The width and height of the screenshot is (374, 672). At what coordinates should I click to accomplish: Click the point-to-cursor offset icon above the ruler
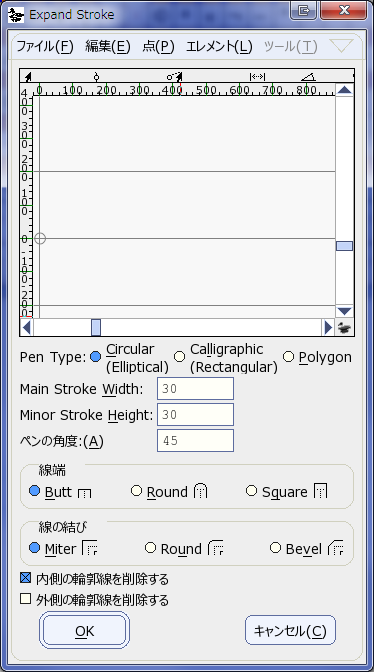coord(175,77)
